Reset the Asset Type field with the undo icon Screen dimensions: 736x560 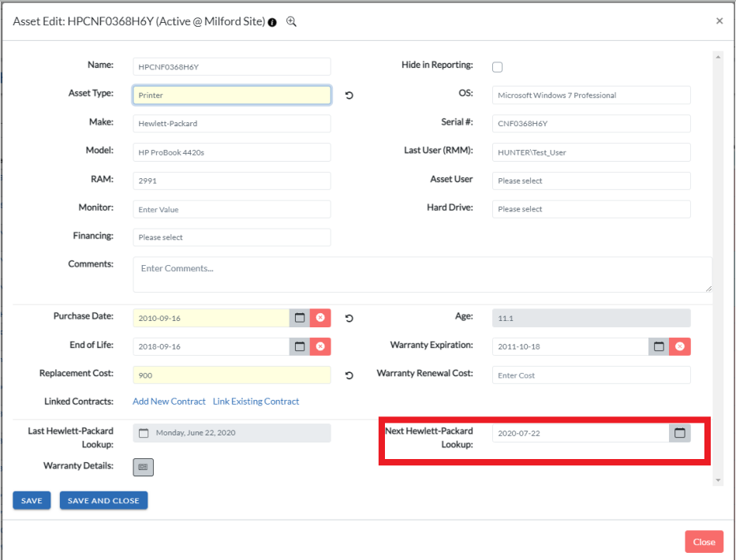(x=349, y=95)
